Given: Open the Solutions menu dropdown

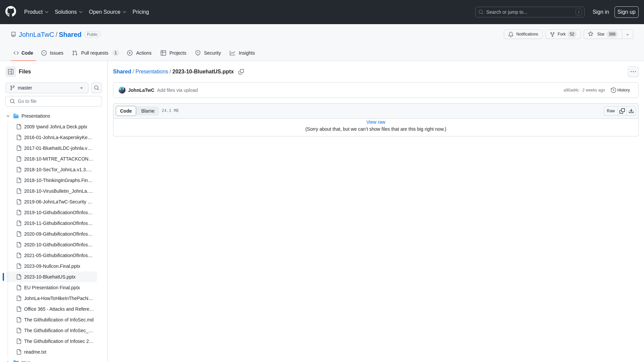Looking at the screenshot, I should (x=68, y=12).
